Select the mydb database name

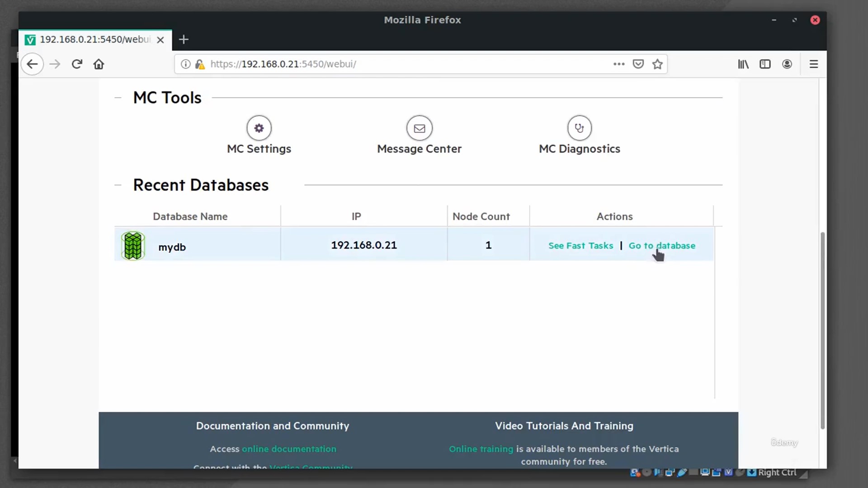tap(172, 247)
